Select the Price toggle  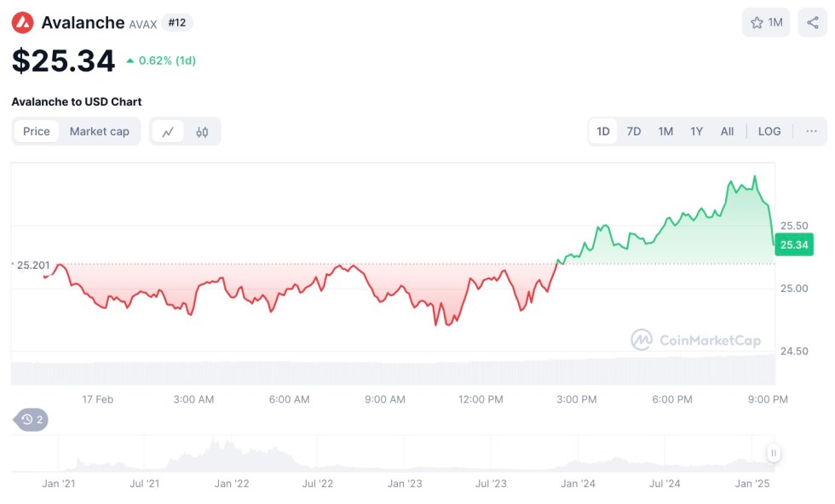coord(37,131)
